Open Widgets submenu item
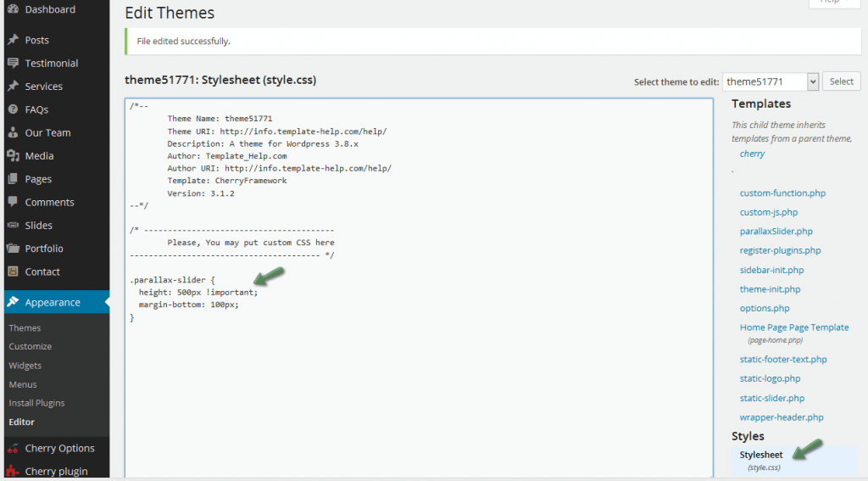Viewport: 868px width, 481px height. click(25, 366)
